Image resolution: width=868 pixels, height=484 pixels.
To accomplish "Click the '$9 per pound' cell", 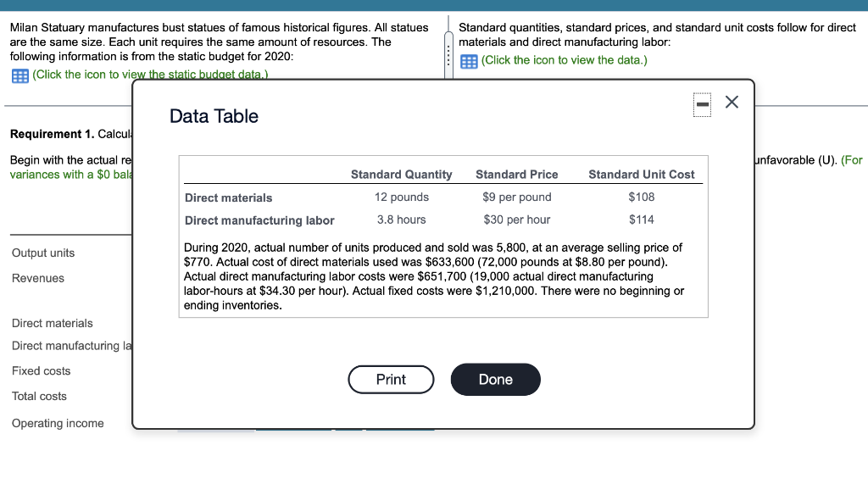I will (516, 197).
